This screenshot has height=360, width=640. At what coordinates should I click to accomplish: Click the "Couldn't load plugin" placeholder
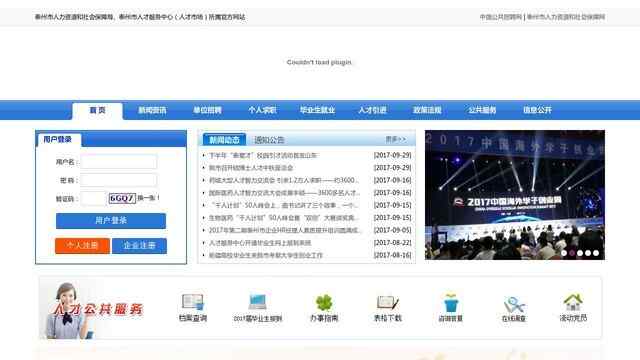319,62
